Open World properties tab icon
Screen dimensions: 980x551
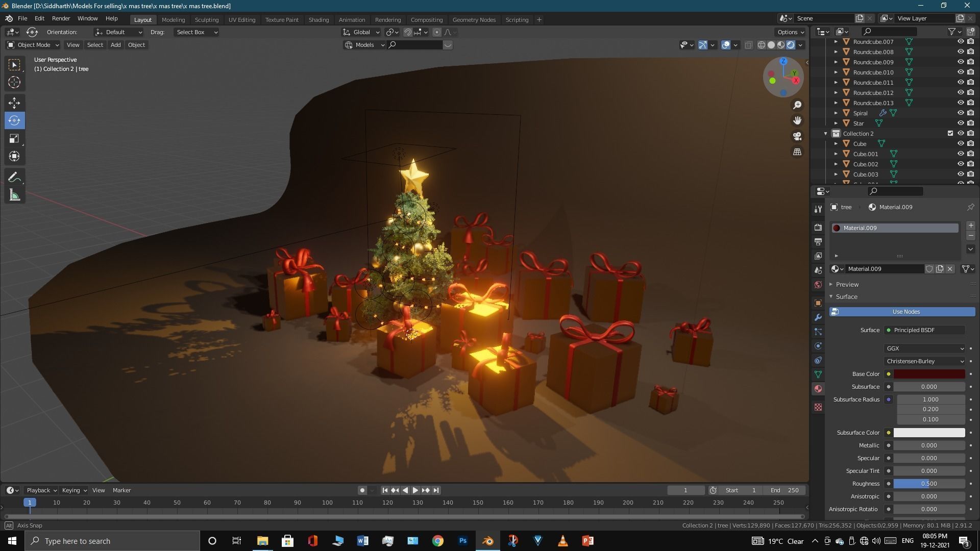[818, 285]
